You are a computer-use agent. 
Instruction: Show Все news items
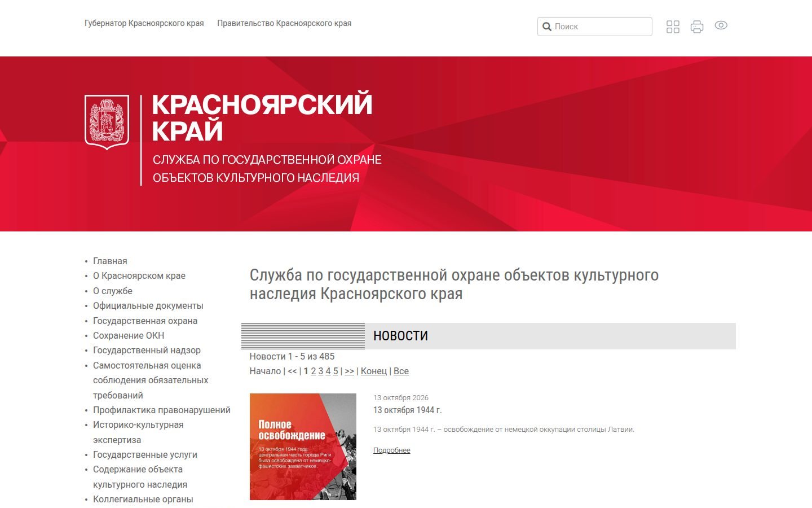tap(401, 371)
